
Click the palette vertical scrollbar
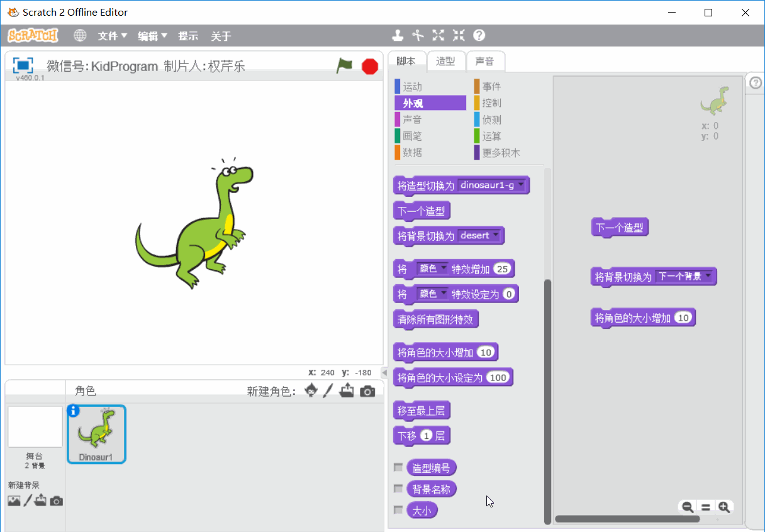547,401
